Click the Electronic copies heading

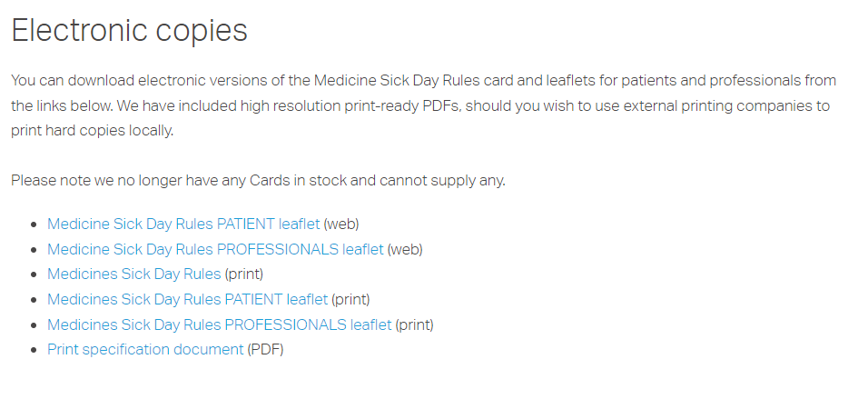129,30
